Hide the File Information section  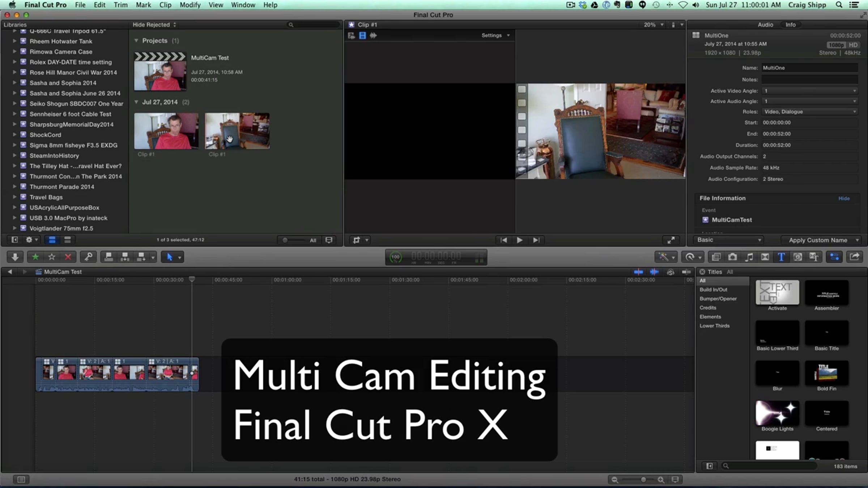coord(844,198)
